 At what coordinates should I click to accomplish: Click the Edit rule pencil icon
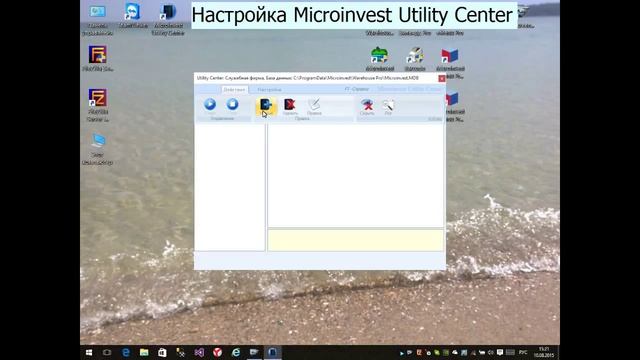coord(314,107)
